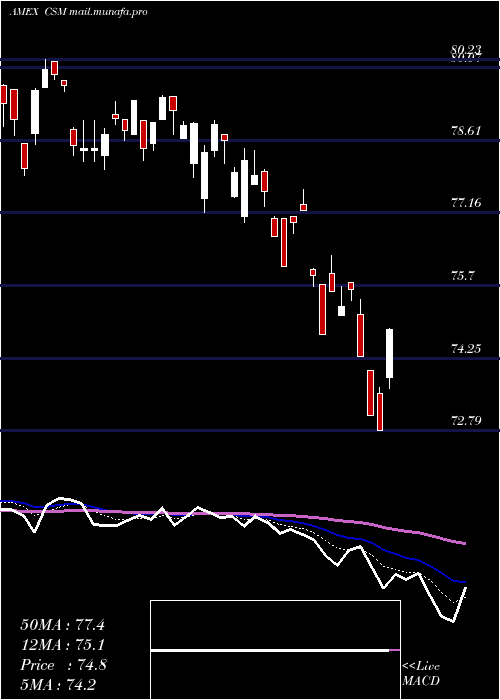Click the '12MA : 75.1' readout
Viewport: 500px width, 700px height.
point(62,645)
